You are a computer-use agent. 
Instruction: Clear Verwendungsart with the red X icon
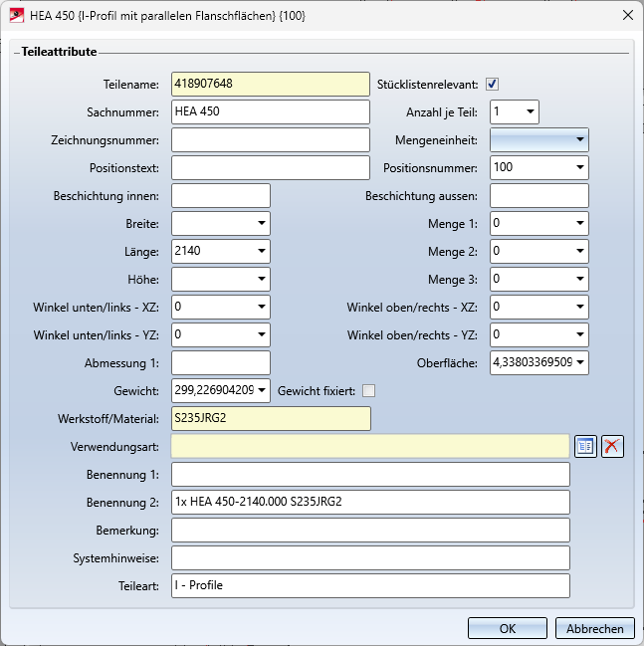pyautogui.click(x=612, y=447)
